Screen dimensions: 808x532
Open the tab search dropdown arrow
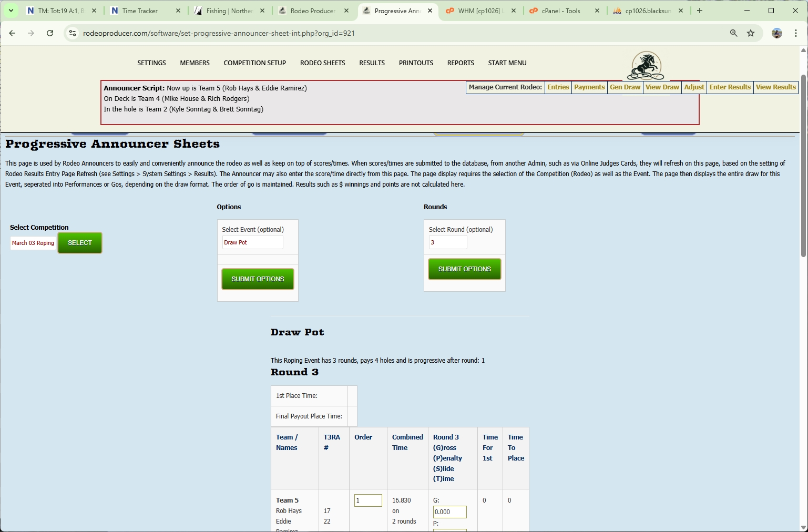pos(11,10)
